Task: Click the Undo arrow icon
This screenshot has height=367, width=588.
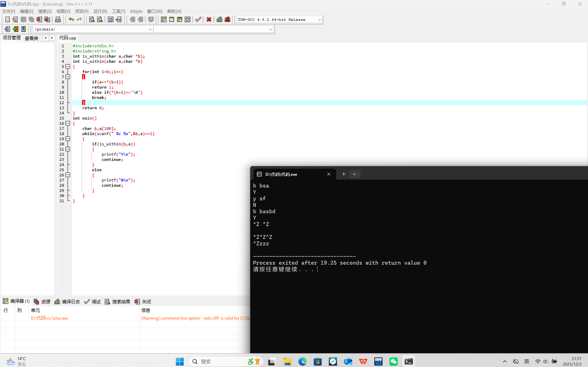Action: (71, 20)
